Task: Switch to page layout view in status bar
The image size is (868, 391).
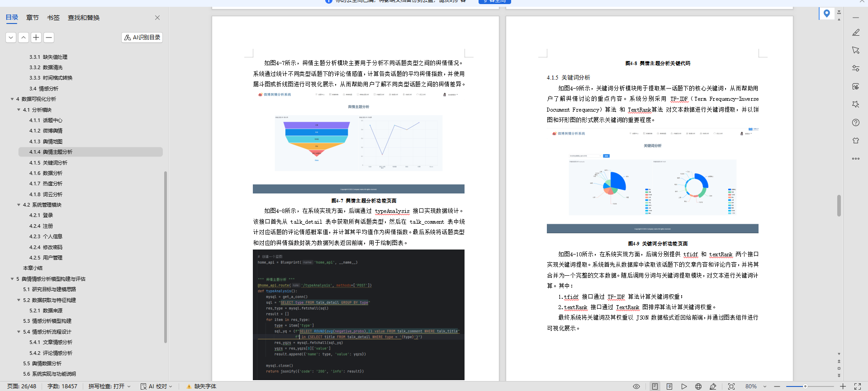Action: (655, 386)
